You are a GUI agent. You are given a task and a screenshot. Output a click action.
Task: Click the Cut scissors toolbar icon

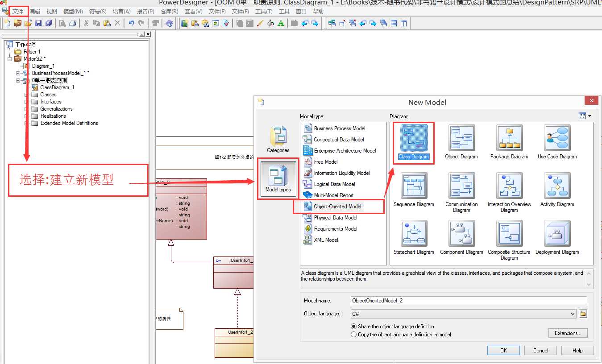tap(86, 23)
